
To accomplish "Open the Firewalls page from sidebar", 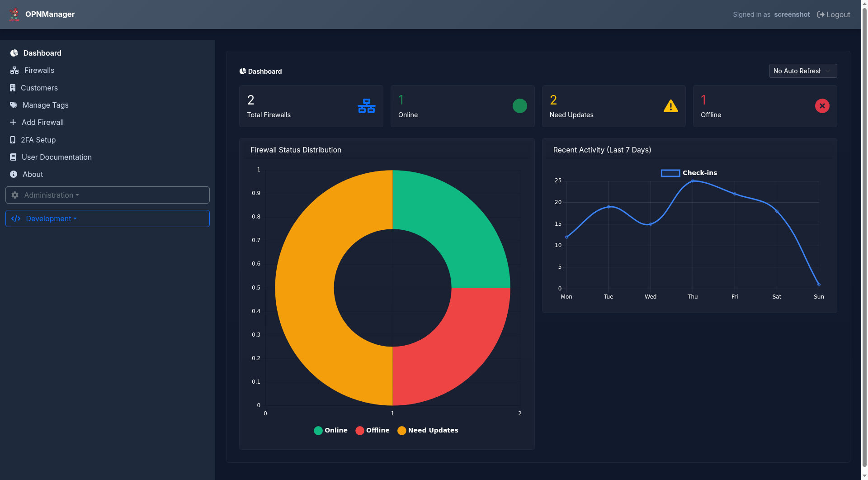I will 39,70.
